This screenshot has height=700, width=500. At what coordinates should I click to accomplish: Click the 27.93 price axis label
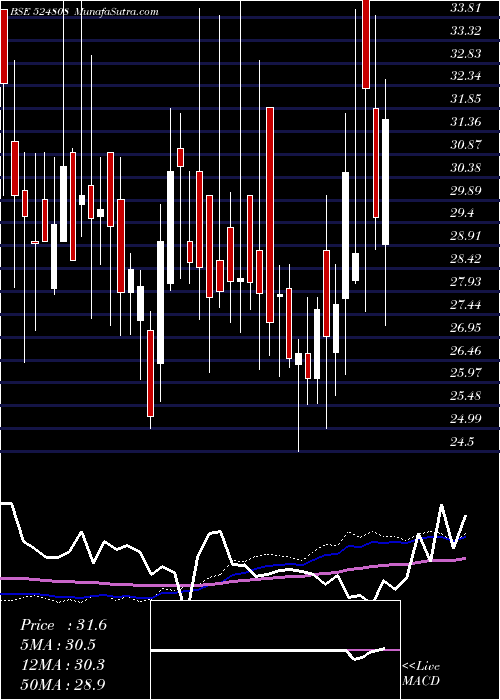[x=466, y=281]
